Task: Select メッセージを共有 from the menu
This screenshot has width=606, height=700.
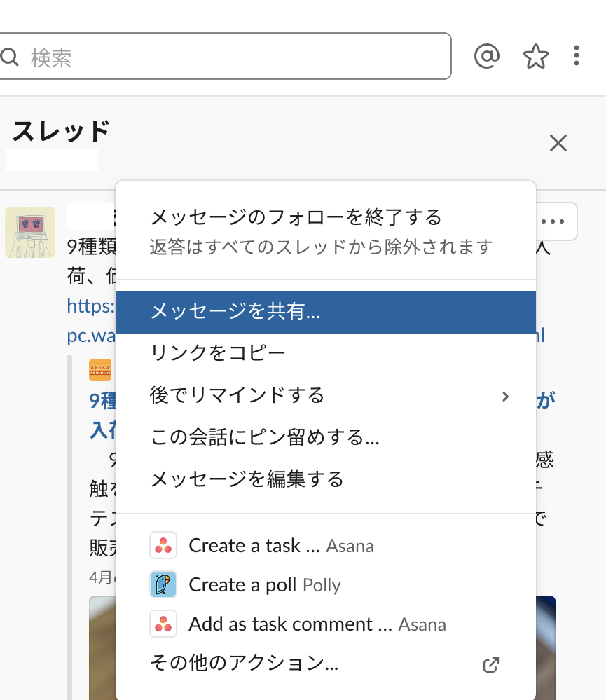Action: [234, 312]
